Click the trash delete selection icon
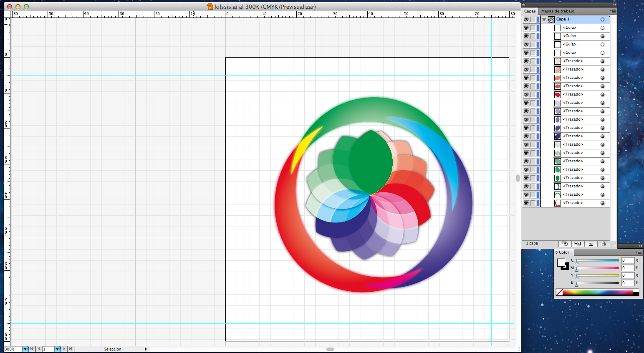Image resolution: width=644 pixels, height=353 pixels. coord(604,244)
